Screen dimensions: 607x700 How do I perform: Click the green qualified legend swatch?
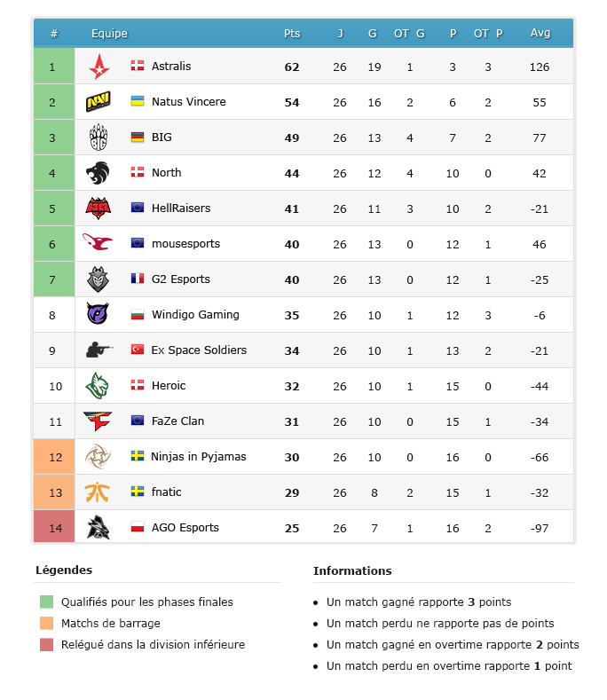pos(46,602)
